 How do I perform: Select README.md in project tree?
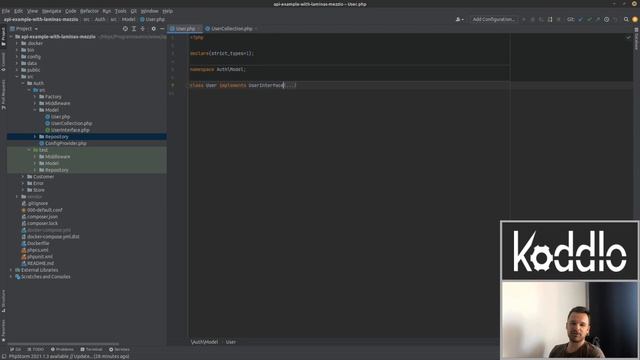[x=40, y=263]
